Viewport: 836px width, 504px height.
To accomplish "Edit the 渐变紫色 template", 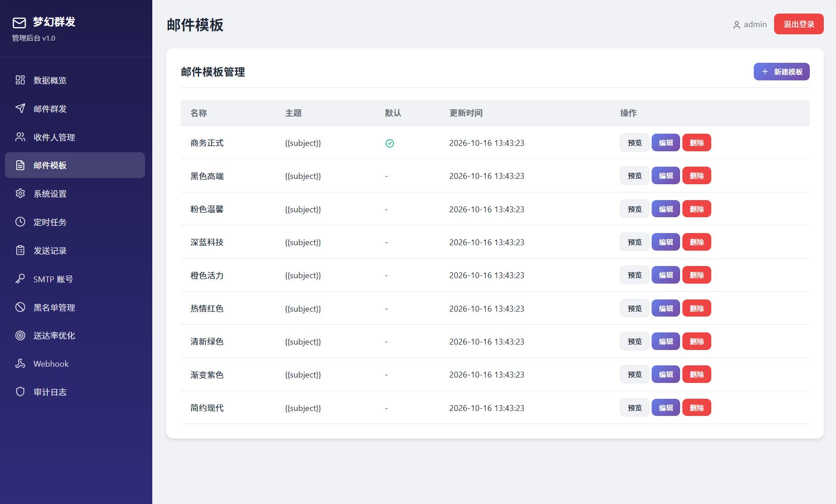I will (666, 374).
